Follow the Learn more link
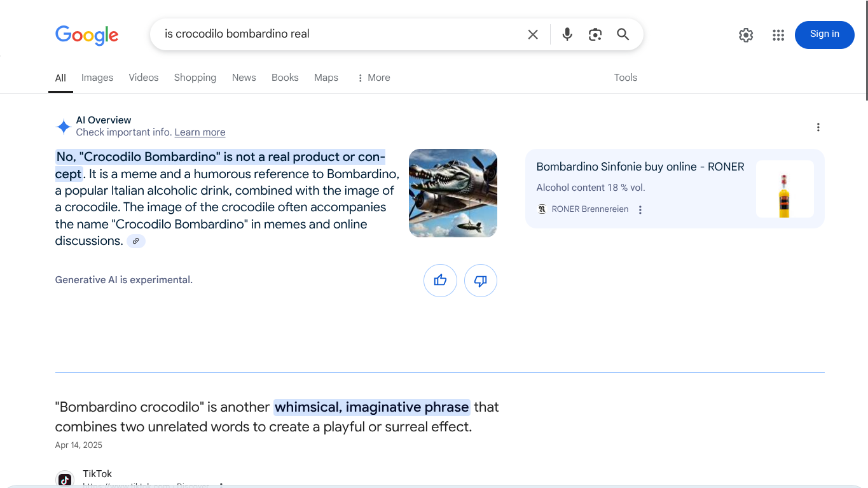 click(x=200, y=132)
